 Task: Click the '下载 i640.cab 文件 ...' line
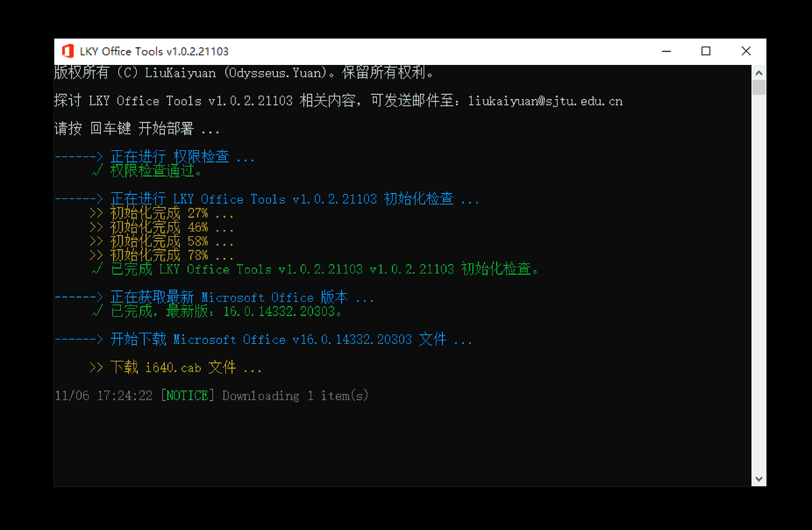(x=175, y=368)
